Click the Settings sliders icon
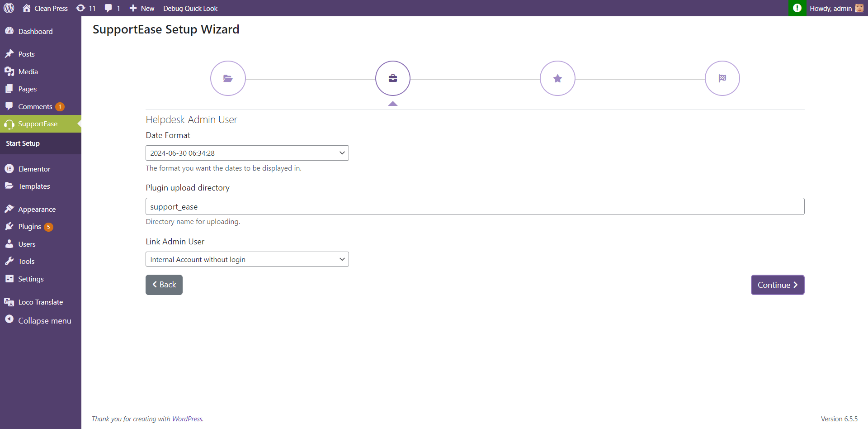Screen dimensions: 868x429 pos(9,279)
